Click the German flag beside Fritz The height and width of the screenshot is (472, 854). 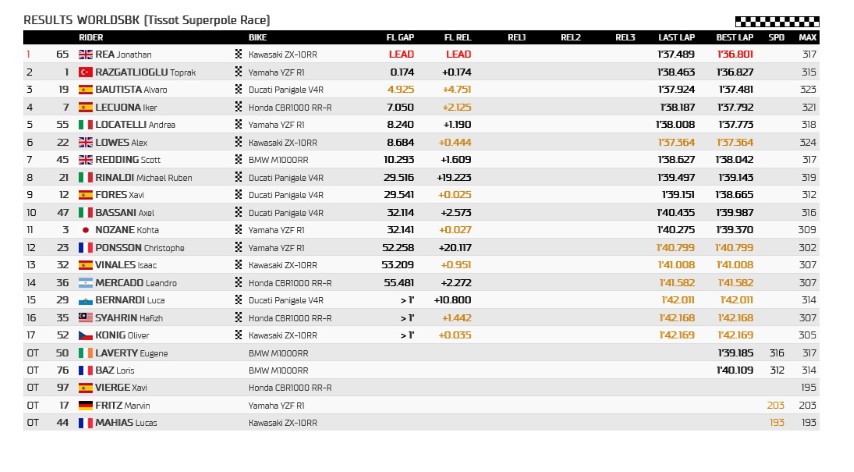click(x=85, y=405)
